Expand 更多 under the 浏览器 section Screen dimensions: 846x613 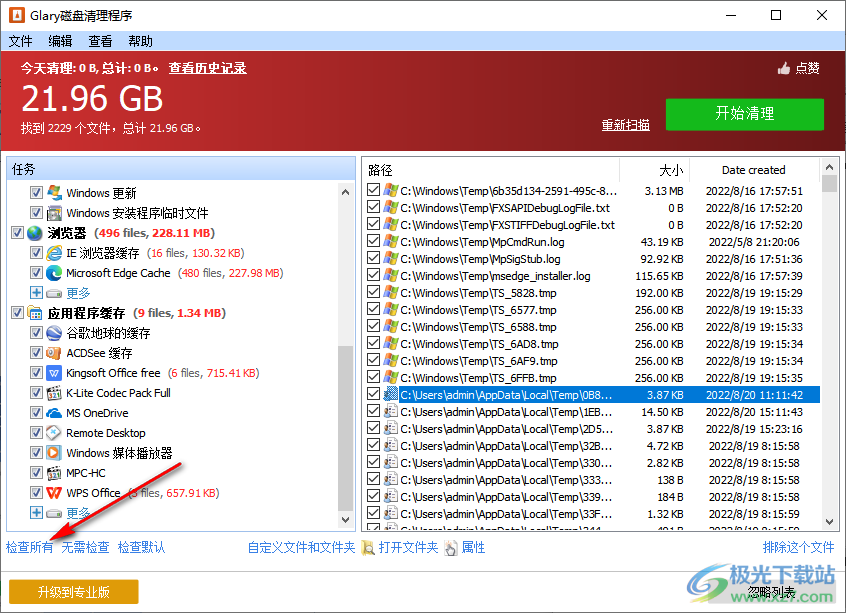point(36,292)
